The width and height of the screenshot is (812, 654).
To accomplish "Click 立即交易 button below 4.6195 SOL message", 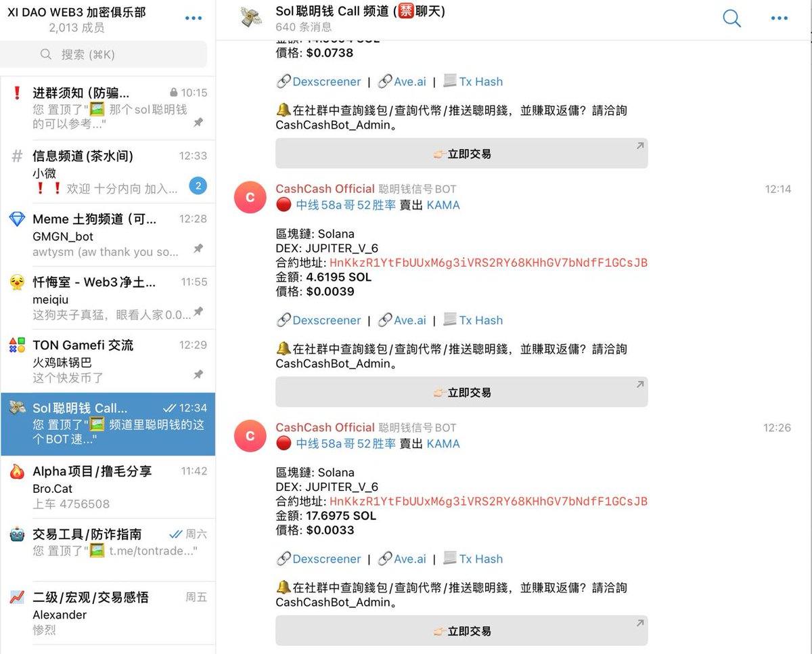I will 461,392.
